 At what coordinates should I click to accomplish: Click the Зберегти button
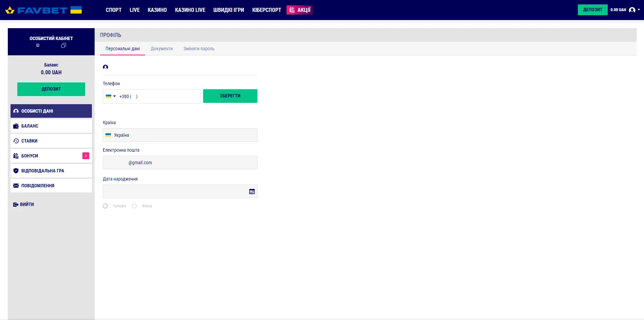coord(230,96)
